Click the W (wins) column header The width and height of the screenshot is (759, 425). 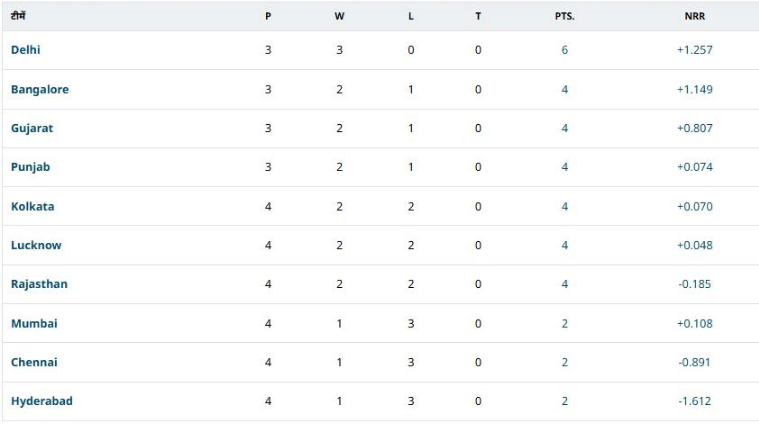click(339, 16)
